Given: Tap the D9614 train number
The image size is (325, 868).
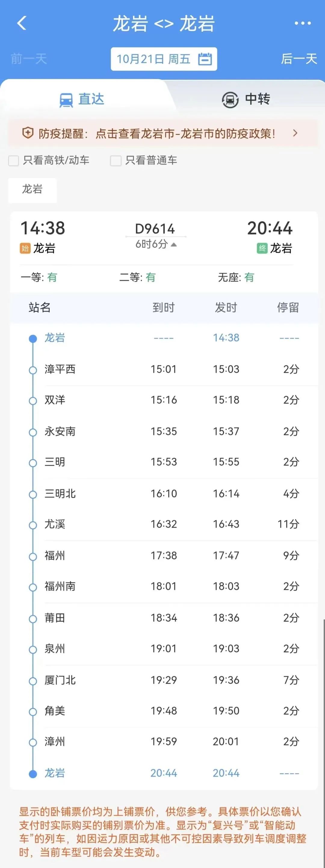Looking at the screenshot, I should tap(155, 229).
